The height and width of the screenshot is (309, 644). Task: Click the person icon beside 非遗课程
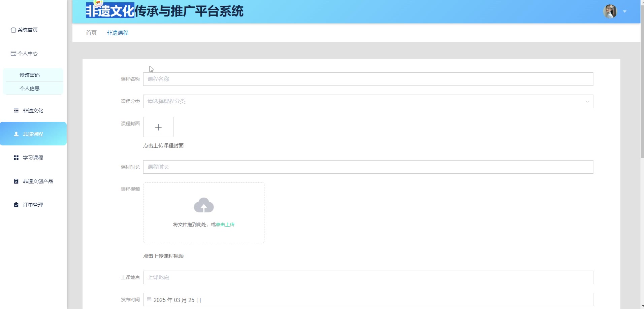click(16, 134)
